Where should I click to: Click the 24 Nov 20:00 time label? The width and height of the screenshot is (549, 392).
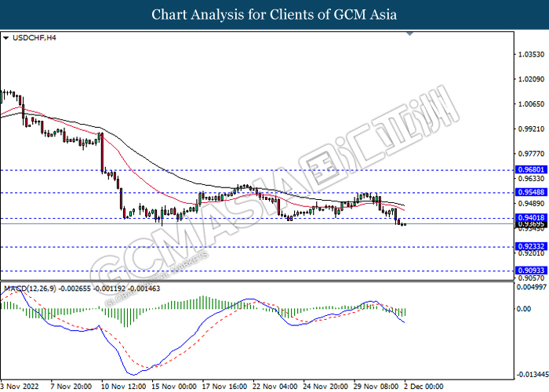tap(325, 386)
